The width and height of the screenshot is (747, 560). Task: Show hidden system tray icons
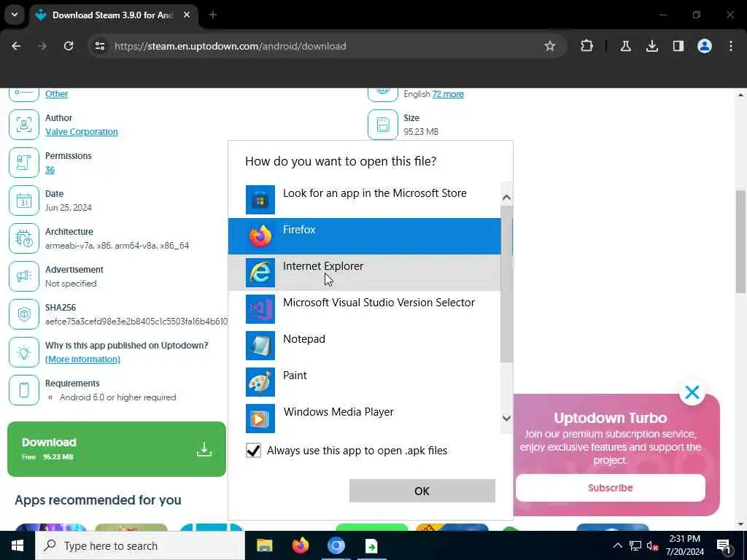[x=617, y=545]
